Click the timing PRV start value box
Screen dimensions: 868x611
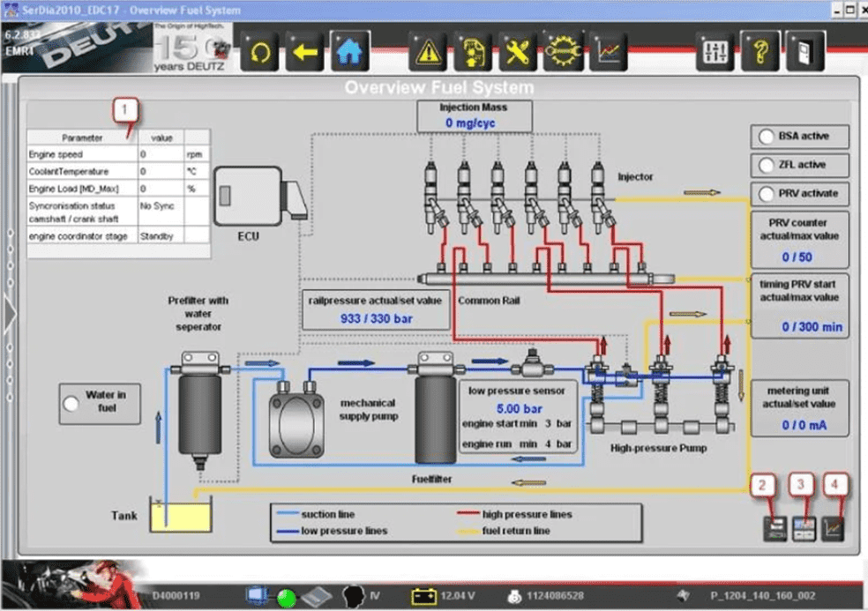click(799, 305)
